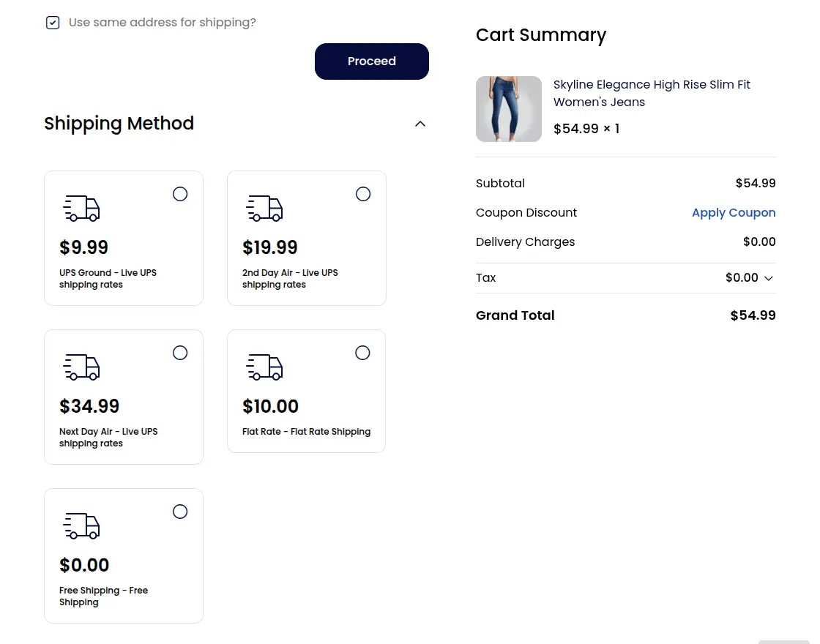Click the Next Day Air truck icon
This screenshot has width=820, height=644.
[81, 367]
